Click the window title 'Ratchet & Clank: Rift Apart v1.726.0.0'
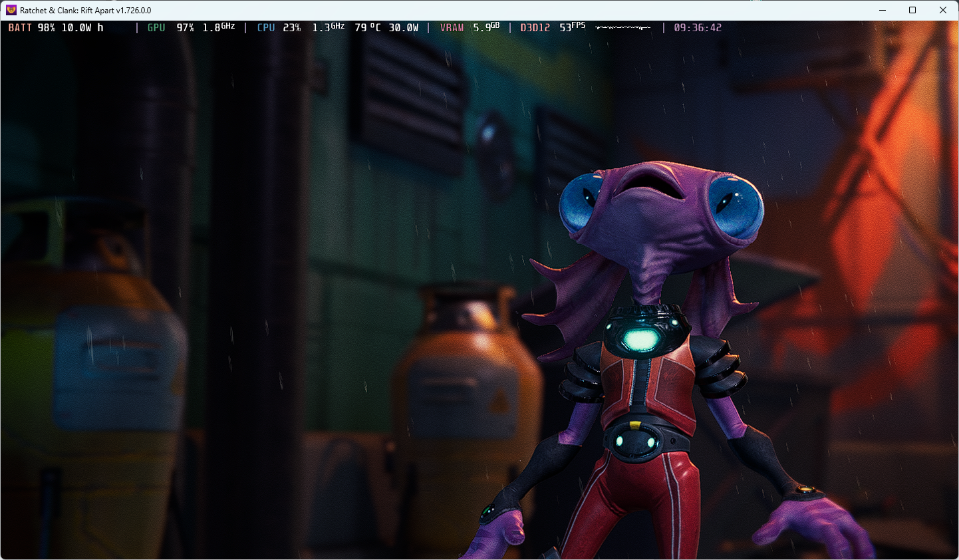959x560 pixels. pyautogui.click(x=86, y=11)
